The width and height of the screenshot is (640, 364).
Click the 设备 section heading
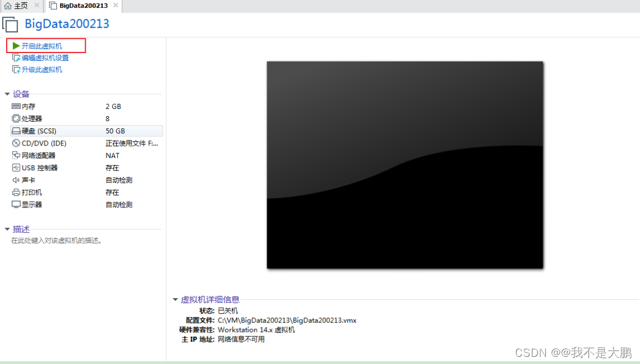click(x=21, y=94)
